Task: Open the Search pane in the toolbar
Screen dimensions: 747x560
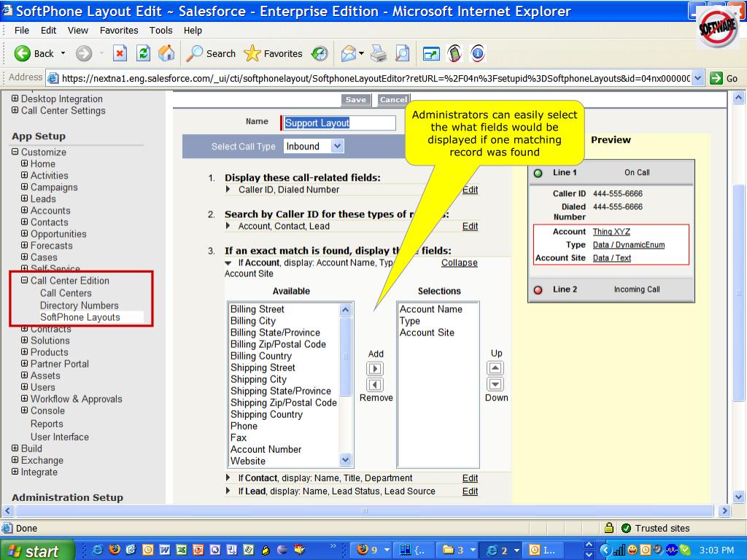Action: point(211,53)
